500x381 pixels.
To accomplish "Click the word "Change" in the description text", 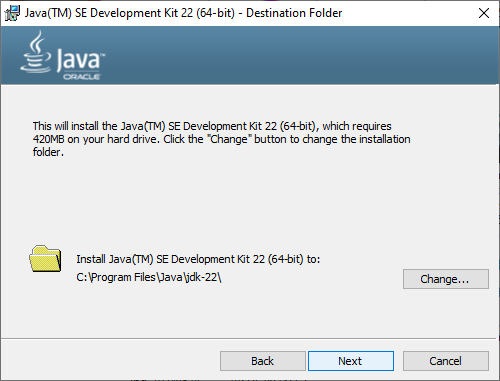I will (229, 139).
